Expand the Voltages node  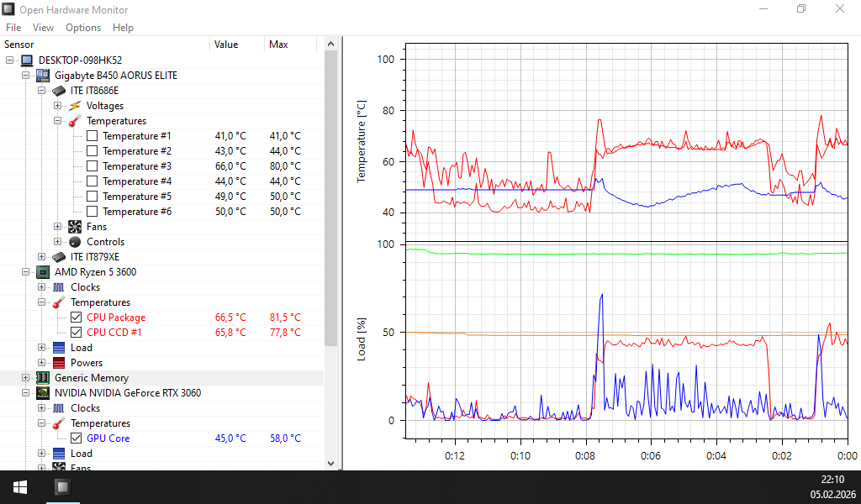[57, 105]
